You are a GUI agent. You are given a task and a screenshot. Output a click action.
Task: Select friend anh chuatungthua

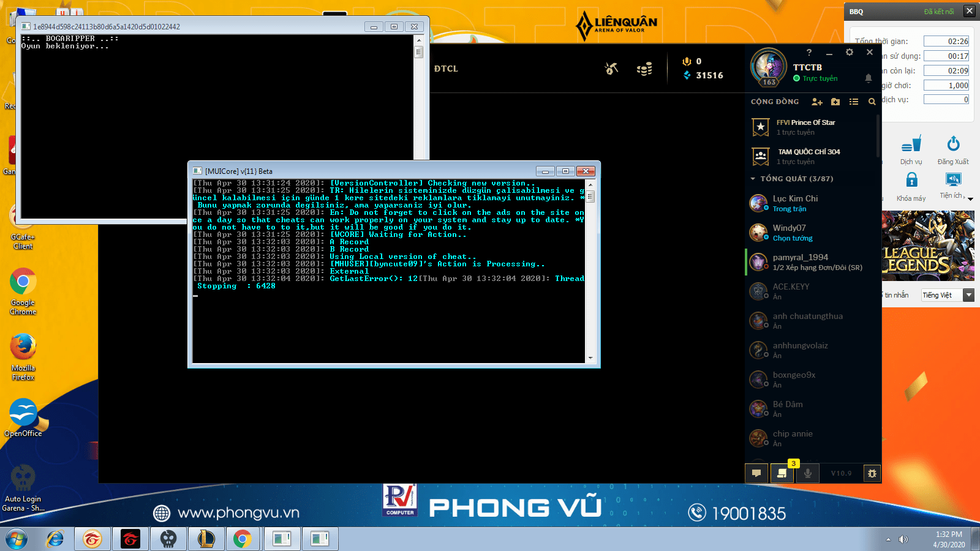(x=812, y=321)
